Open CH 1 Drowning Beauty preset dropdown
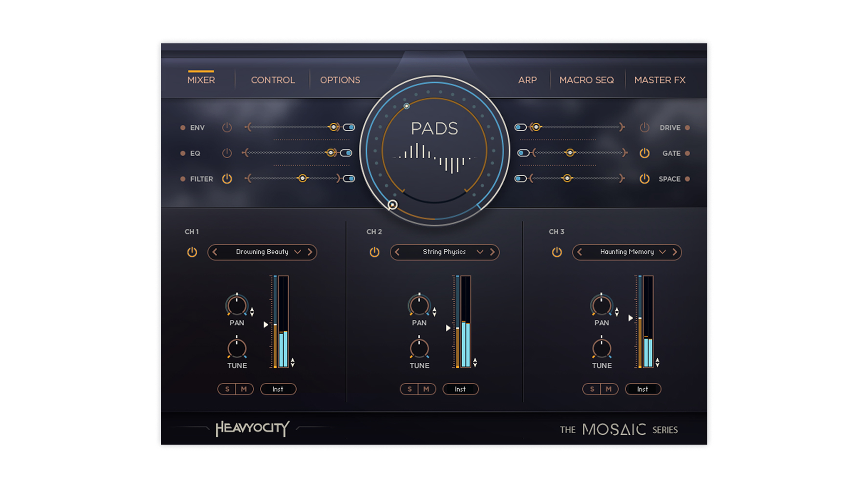This screenshot has width=868, height=488. pyautogui.click(x=297, y=252)
